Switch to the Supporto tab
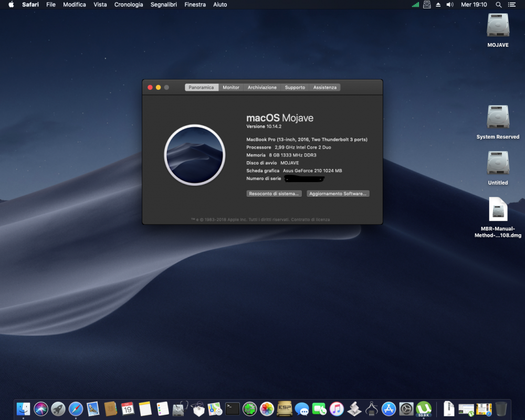This screenshot has height=420, width=525. coord(295,88)
